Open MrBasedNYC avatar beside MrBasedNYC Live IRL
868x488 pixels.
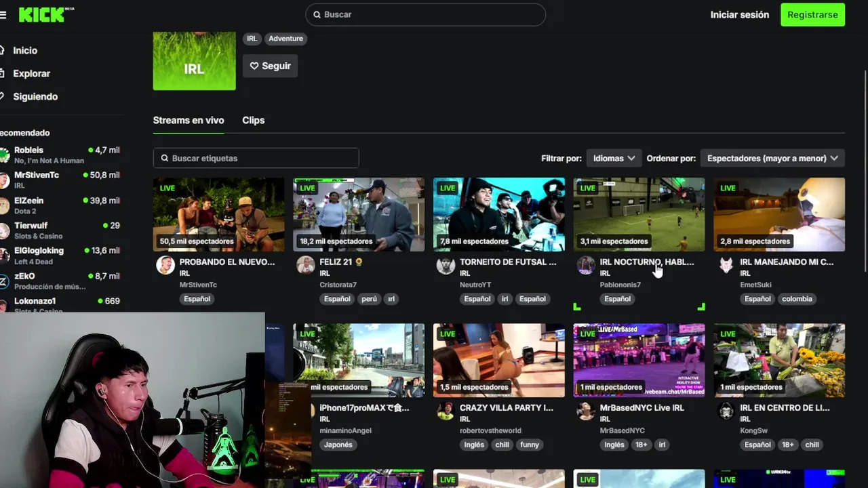pyautogui.click(x=586, y=411)
